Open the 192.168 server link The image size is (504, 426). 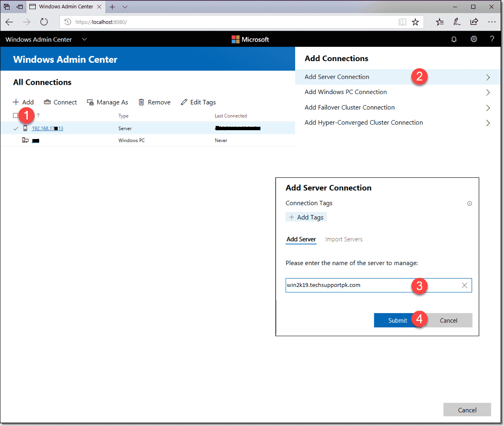pyautogui.click(x=47, y=129)
